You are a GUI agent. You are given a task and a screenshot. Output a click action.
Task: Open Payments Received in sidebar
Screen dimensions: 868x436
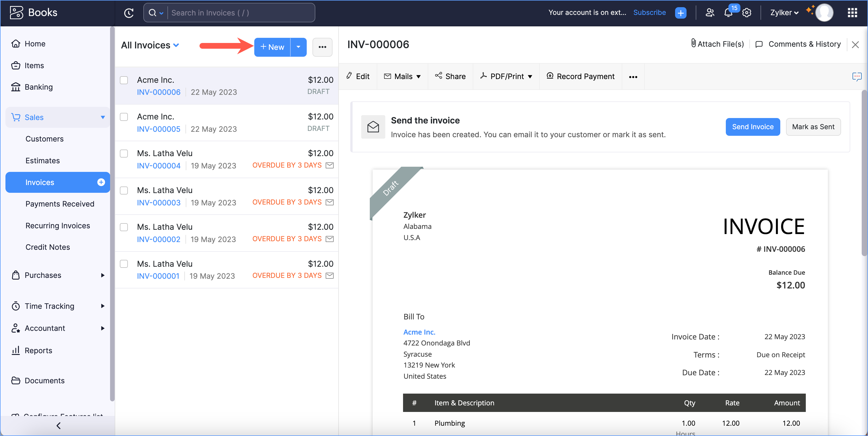coord(60,204)
